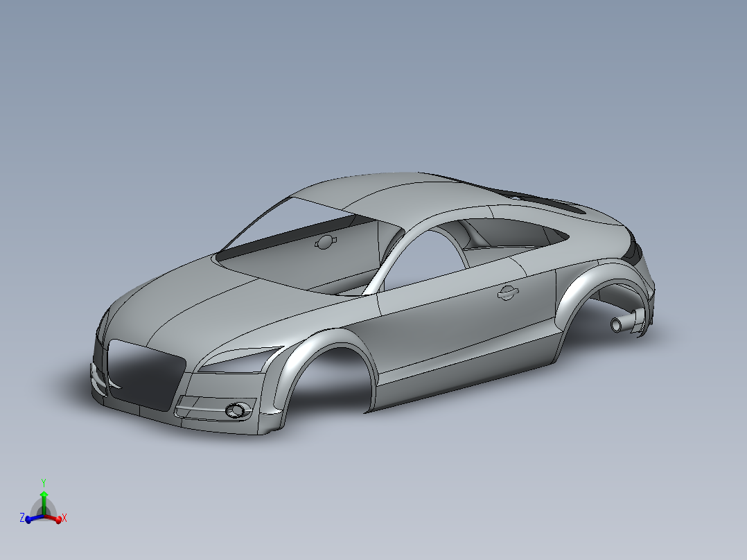Click the Z axis of the orientation triad

tap(33, 518)
